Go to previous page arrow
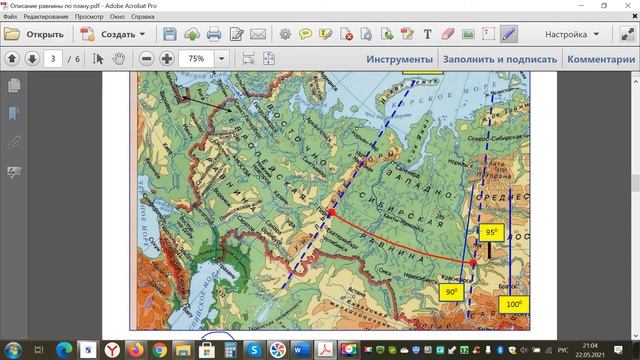 coord(12,59)
